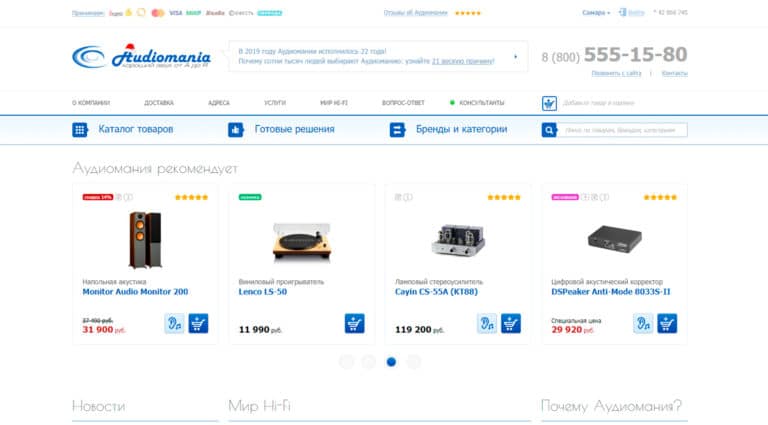Add Lenco LS-50 to cart
This screenshot has width=768, height=425.
click(355, 324)
